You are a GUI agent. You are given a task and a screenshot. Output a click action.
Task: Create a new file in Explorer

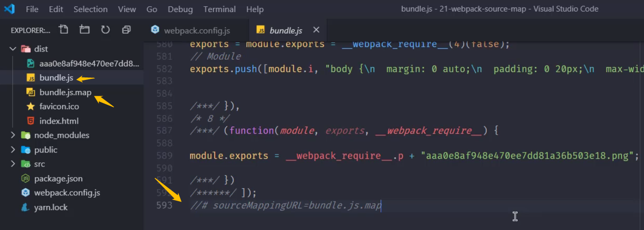click(x=63, y=30)
